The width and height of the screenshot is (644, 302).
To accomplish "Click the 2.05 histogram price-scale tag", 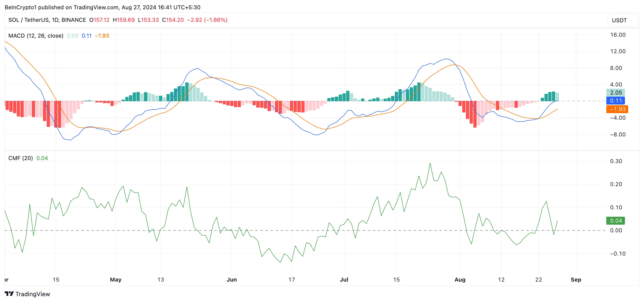I will [616, 93].
